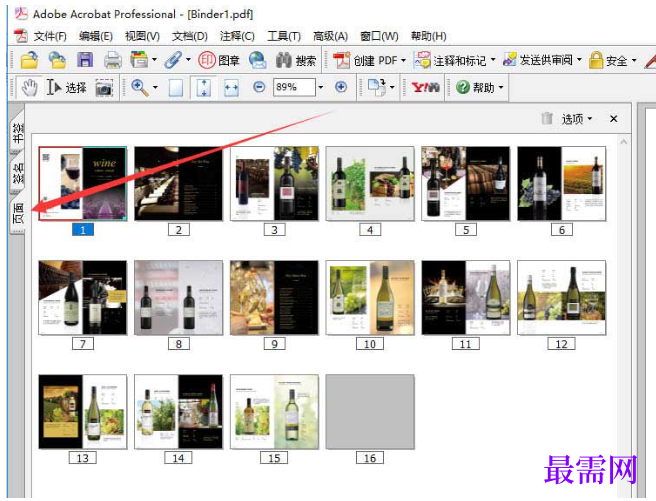Click the binoculars Search icon
This screenshot has height=501, width=656.
pyautogui.click(x=284, y=61)
